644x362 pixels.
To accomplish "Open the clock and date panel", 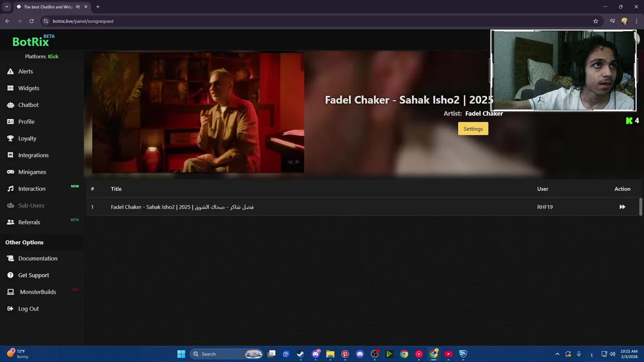I will click(x=629, y=354).
